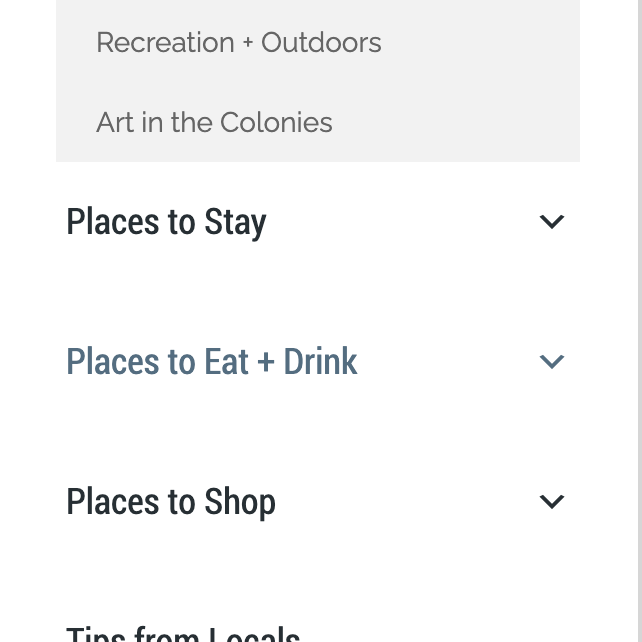Open the Recreation + Outdoors link
The image size is (642, 642).
coord(238,43)
